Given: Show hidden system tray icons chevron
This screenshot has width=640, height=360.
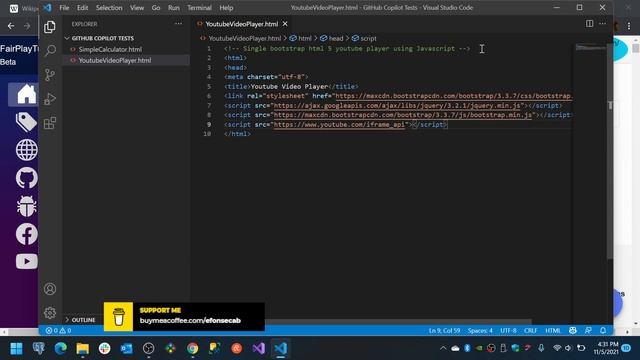Looking at the screenshot, I should (x=443, y=348).
